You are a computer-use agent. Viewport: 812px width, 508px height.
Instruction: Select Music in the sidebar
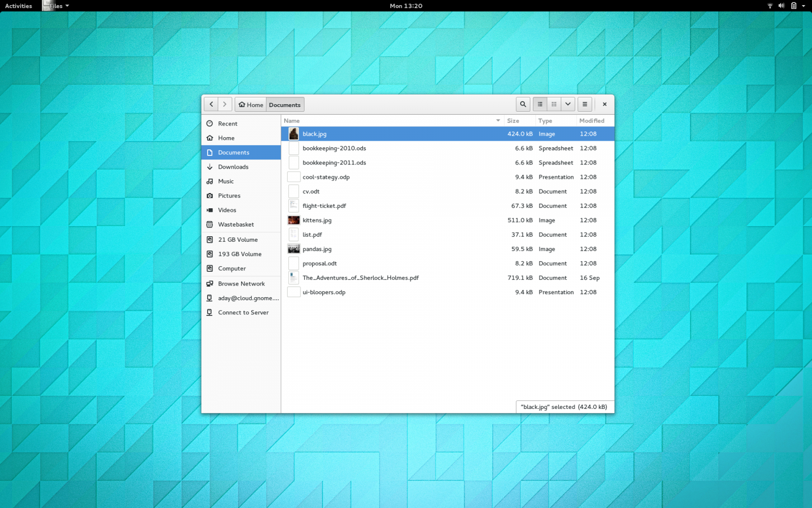[x=226, y=181]
